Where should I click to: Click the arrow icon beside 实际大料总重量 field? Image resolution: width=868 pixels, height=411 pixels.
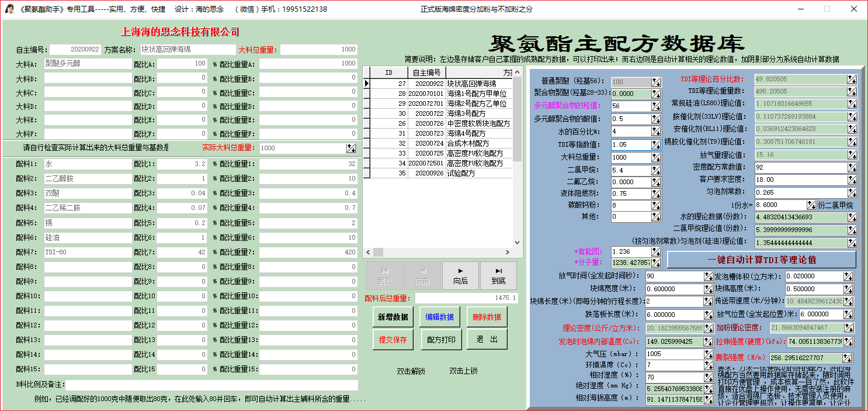click(x=351, y=148)
